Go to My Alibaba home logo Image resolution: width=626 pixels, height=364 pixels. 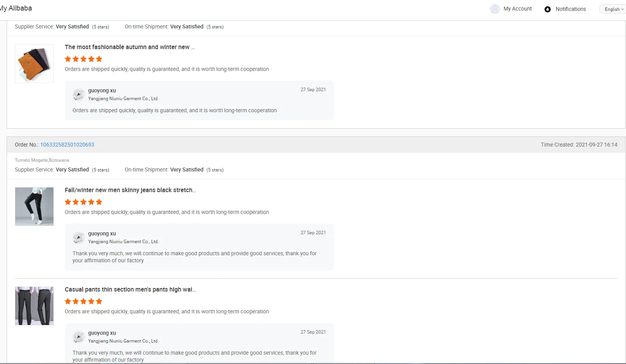16,8
